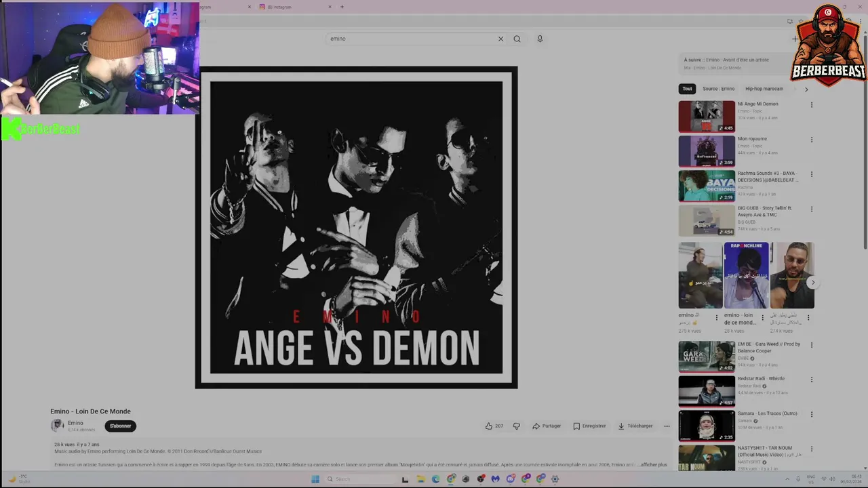Activate voice search microphone icon

click(540, 39)
